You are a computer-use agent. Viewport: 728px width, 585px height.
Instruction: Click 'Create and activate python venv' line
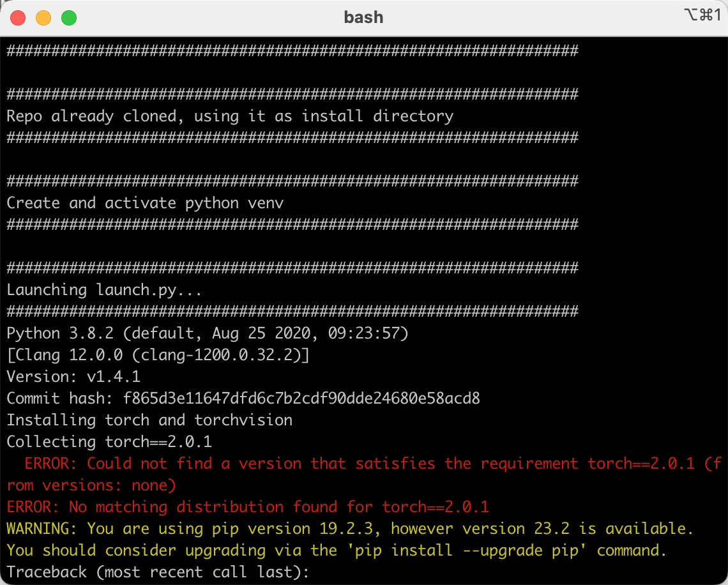pos(145,203)
